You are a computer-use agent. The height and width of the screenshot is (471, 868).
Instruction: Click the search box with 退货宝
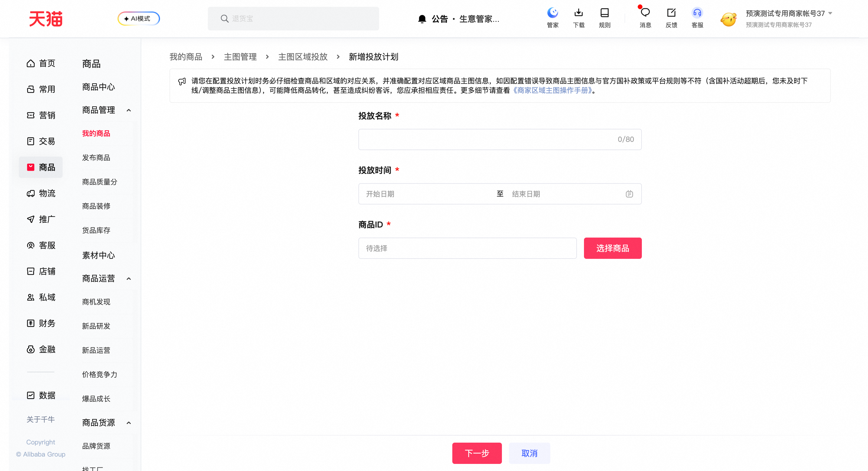pyautogui.click(x=293, y=19)
